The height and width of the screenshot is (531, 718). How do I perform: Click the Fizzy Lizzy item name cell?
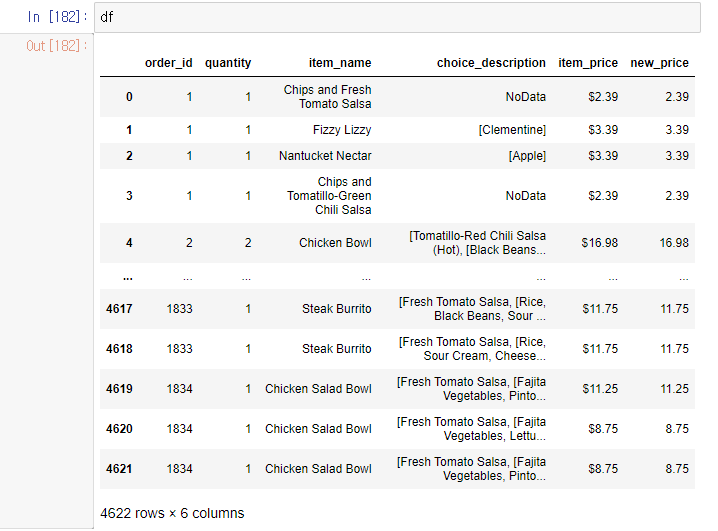[342, 130]
